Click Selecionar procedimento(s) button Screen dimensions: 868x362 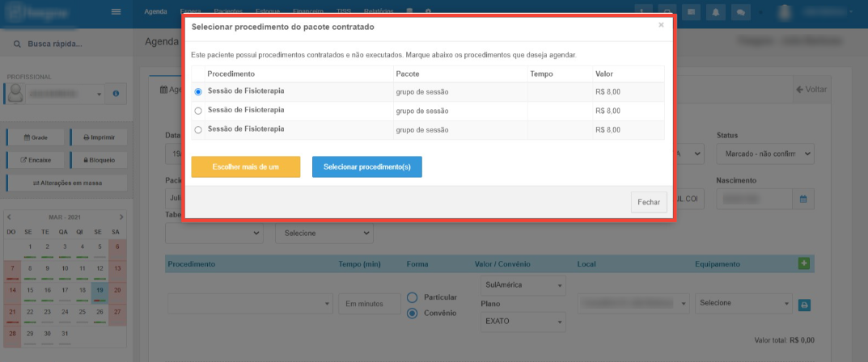[x=367, y=167]
